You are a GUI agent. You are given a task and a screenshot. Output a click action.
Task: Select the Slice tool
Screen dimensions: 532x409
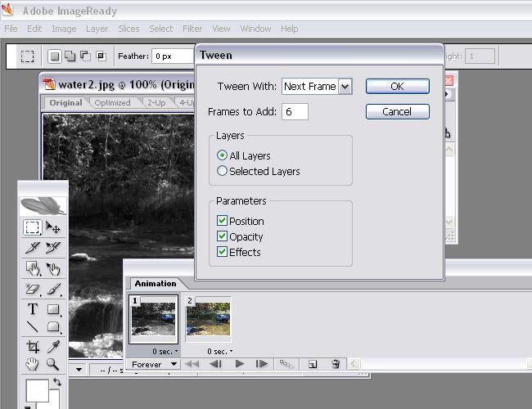pyautogui.click(x=32, y=248)
